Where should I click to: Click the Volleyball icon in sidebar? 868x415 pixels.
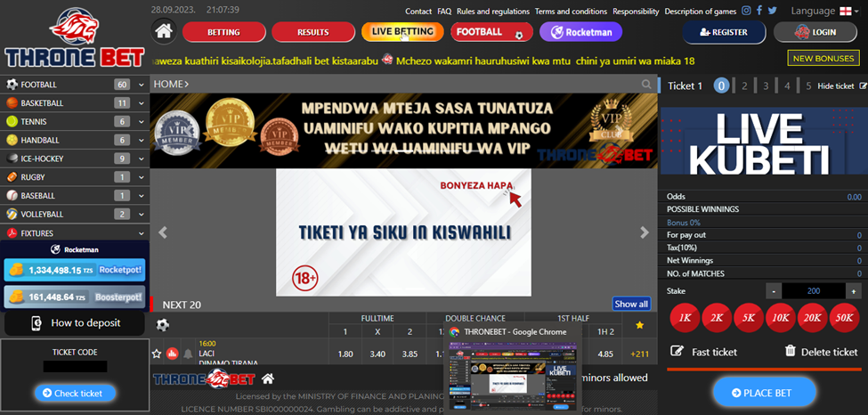[12, 214]
